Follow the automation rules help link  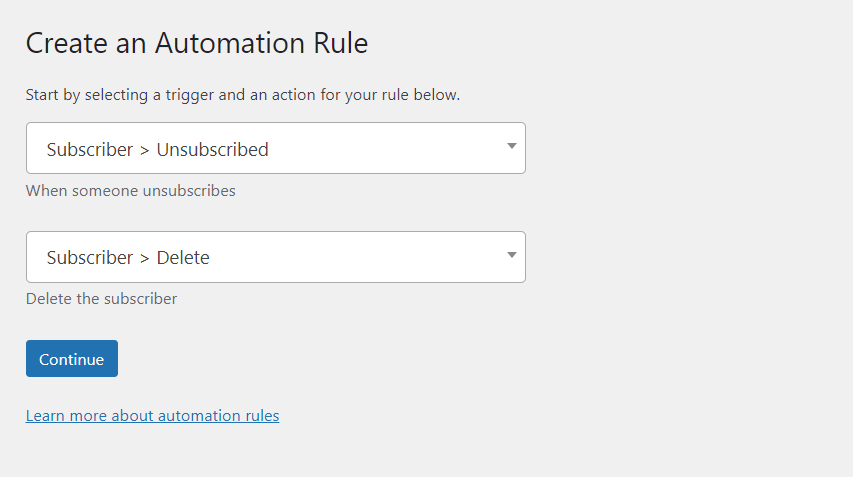point(152,416)
